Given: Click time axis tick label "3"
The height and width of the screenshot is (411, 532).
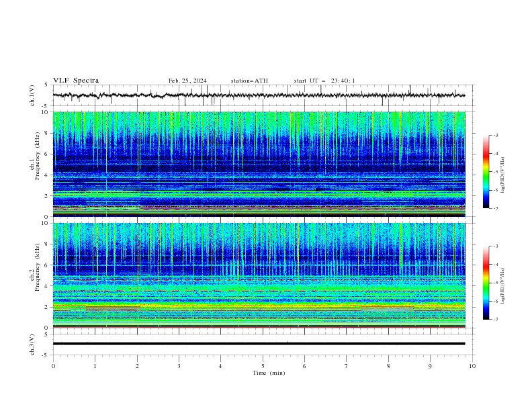Looking at the screenshot, I should (179, 366).
